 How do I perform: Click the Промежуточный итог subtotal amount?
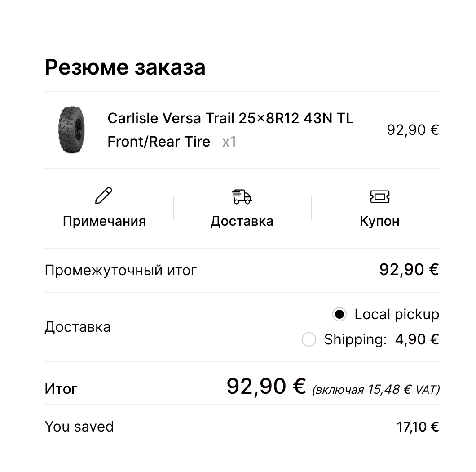[x=409, y=270]
